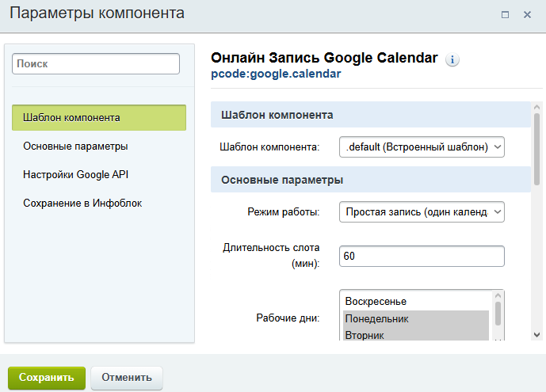This screenshot has height=392, width=546.
Task: Jump to Сохранение в Инфоблок in the sidebar
Action: coord(82,204)
